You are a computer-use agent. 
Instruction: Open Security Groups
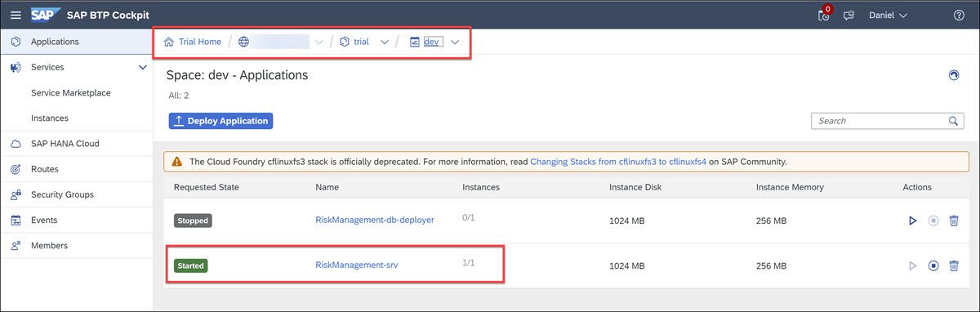tap(62, 194)
